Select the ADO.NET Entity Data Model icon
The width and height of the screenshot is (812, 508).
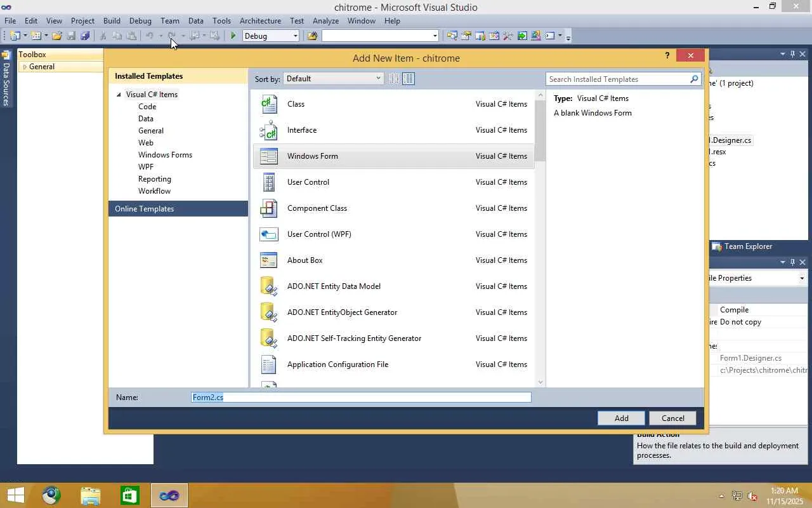(x=269, y=286)
